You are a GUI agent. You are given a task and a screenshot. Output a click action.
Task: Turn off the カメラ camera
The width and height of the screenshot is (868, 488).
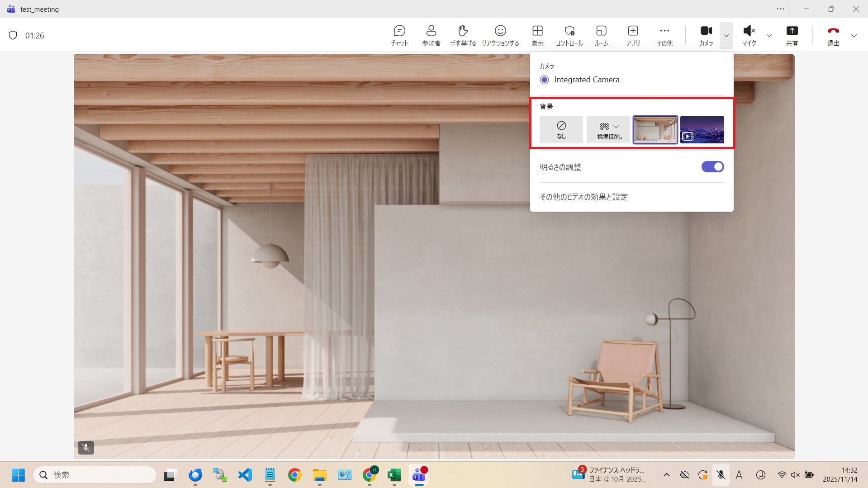706,35
